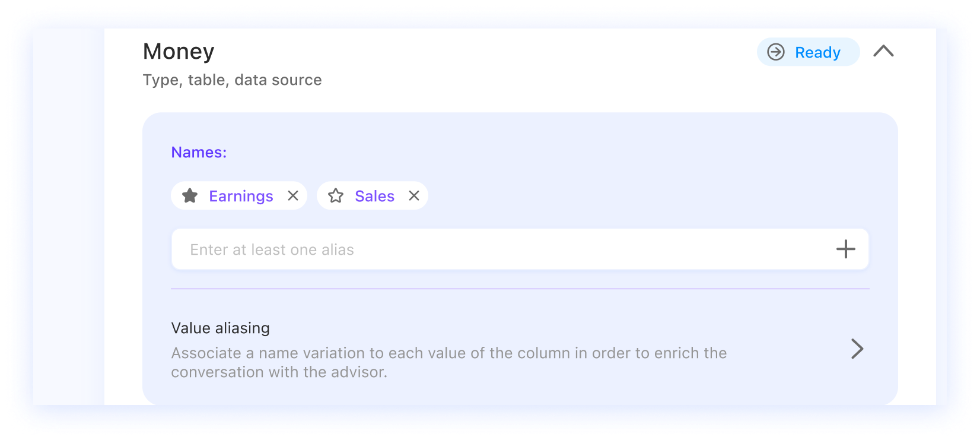Click the circled arrow icon beside Ready
This screenshot has height=443, width=980.
tap(776, 52)
